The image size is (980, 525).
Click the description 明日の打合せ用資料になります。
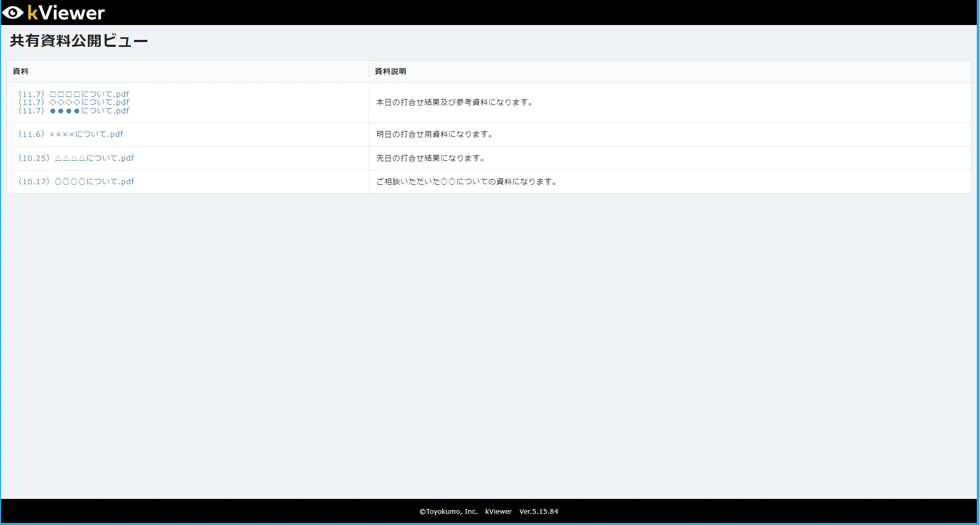click(x=435, y=134)
